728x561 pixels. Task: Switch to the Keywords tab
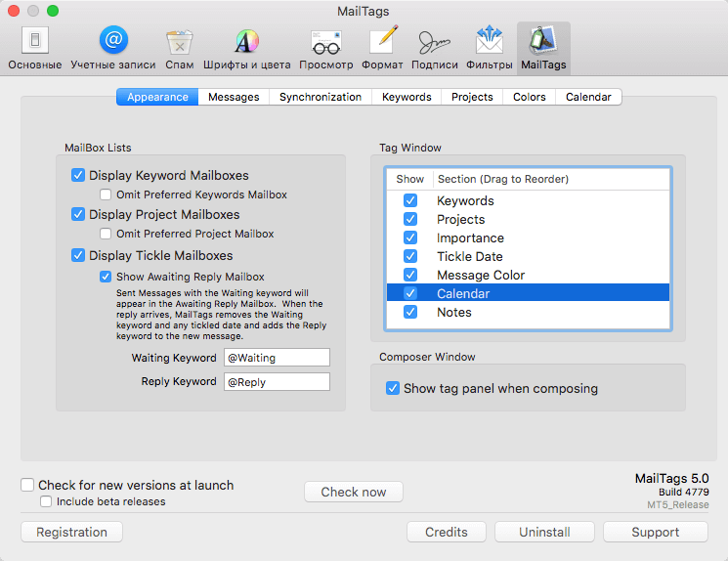tap(407, 97)
